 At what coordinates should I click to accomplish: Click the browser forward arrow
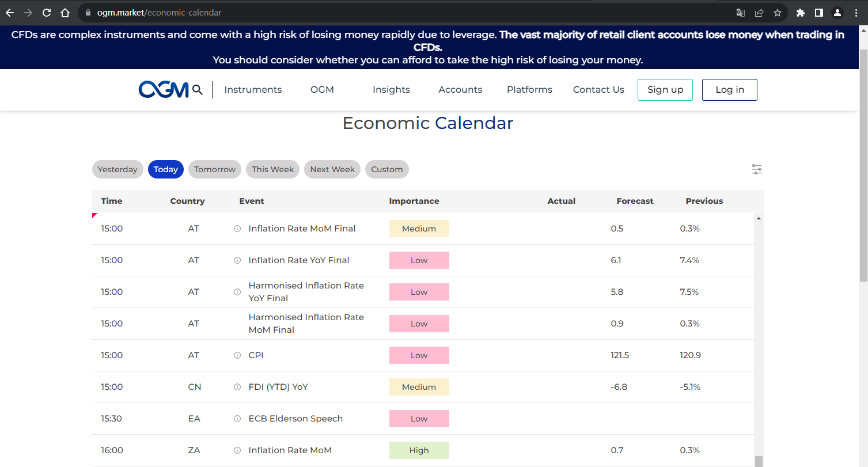tap(28, 13)
